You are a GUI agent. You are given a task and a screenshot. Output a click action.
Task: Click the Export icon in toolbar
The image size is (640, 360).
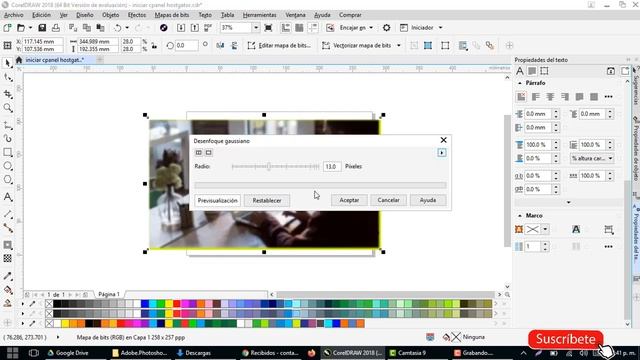(x=195, y=28)
